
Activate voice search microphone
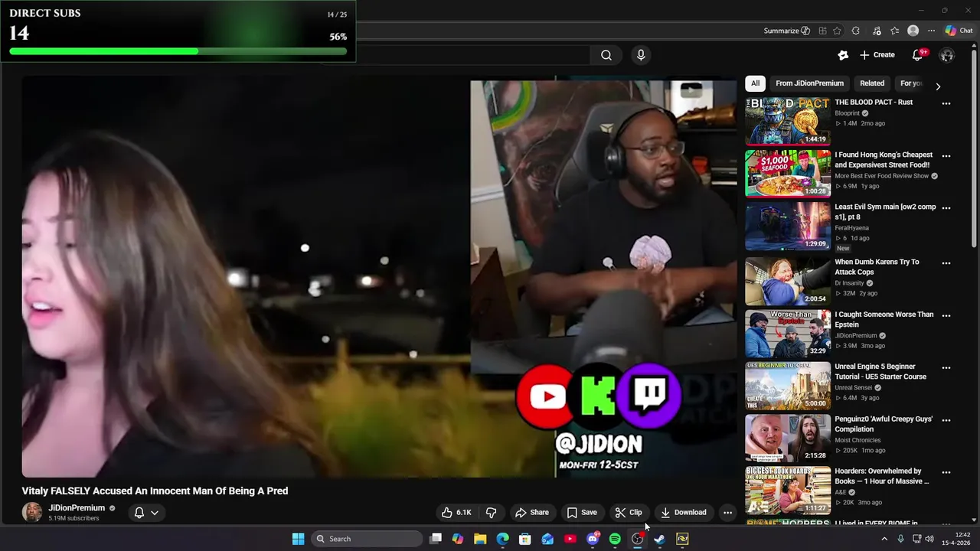[641, 55]
